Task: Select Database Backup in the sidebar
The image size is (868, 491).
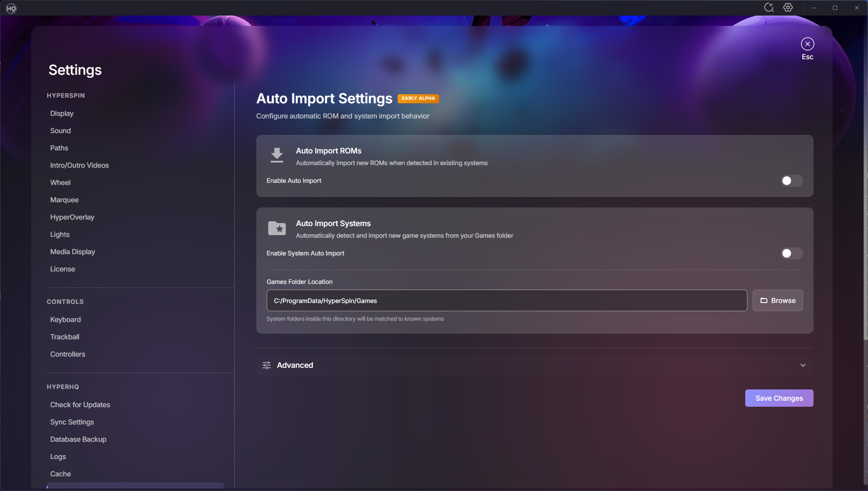Action: click(78, 439)
